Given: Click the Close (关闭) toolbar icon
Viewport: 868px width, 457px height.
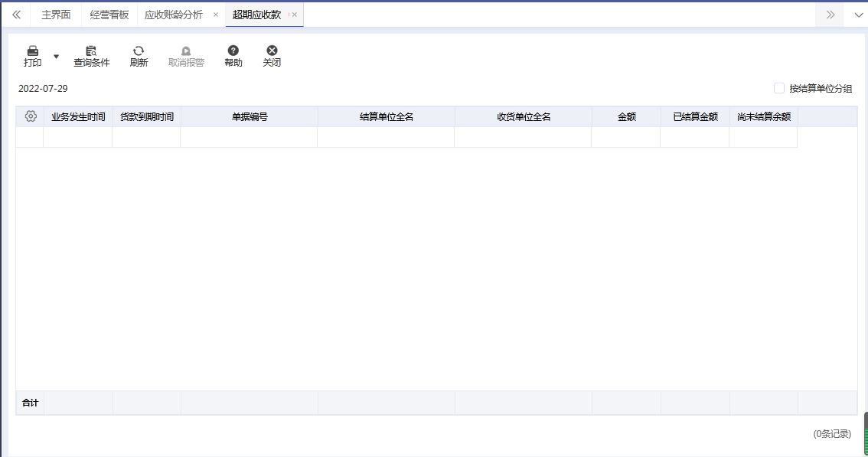Looking at the screenshot, I should [x=272, y=51].
